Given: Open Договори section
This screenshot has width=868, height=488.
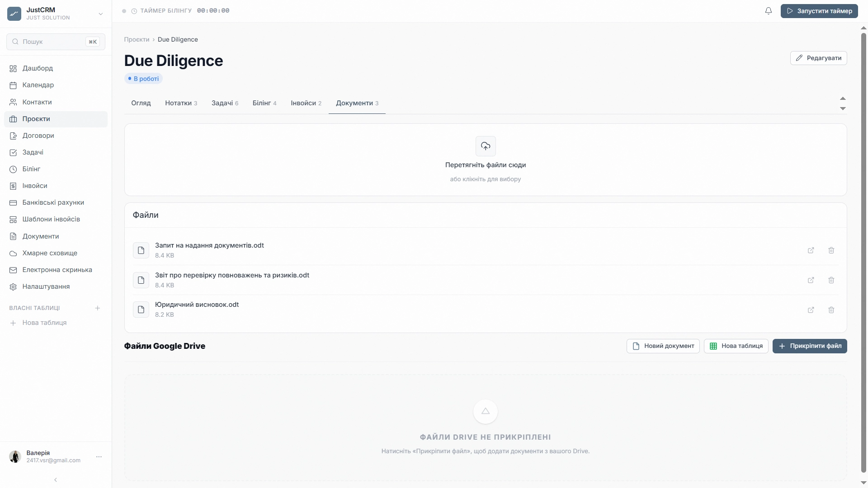Looking at the screenshot, I should click(x=56, y=136).
